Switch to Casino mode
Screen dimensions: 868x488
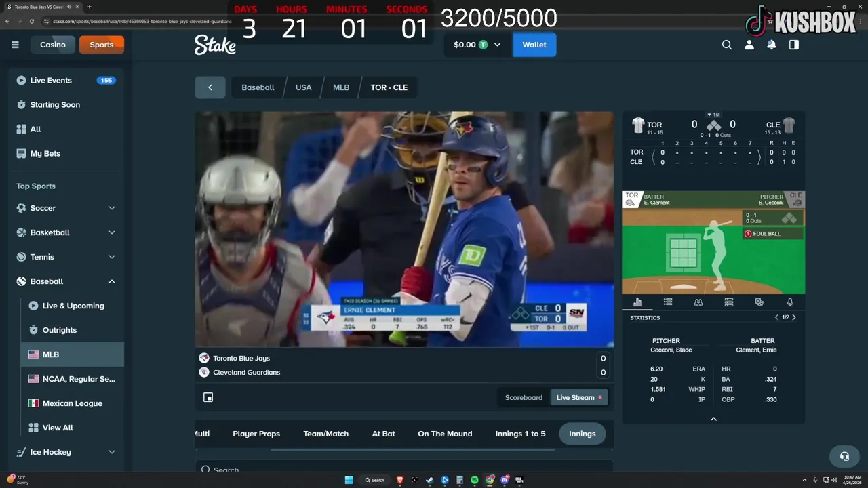click(53, 45)
